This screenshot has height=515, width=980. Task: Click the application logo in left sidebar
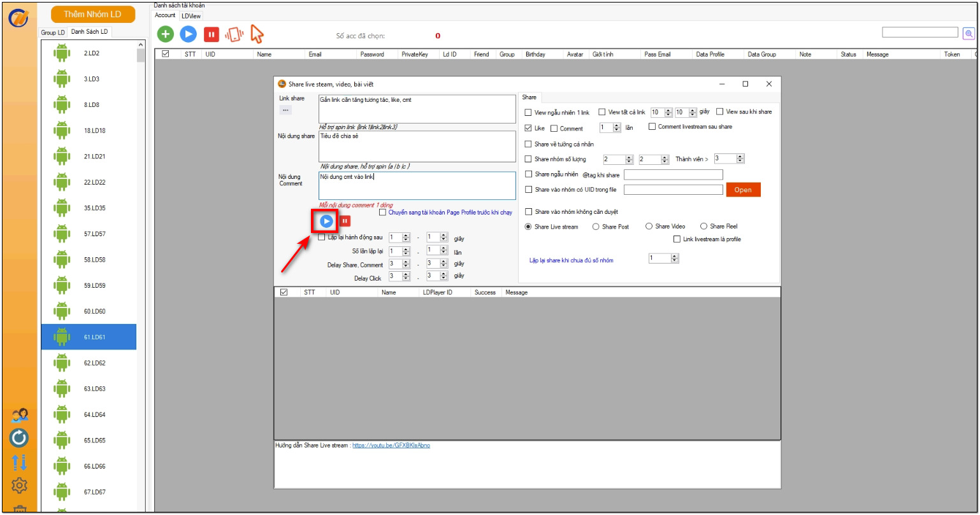coord(18,18)
